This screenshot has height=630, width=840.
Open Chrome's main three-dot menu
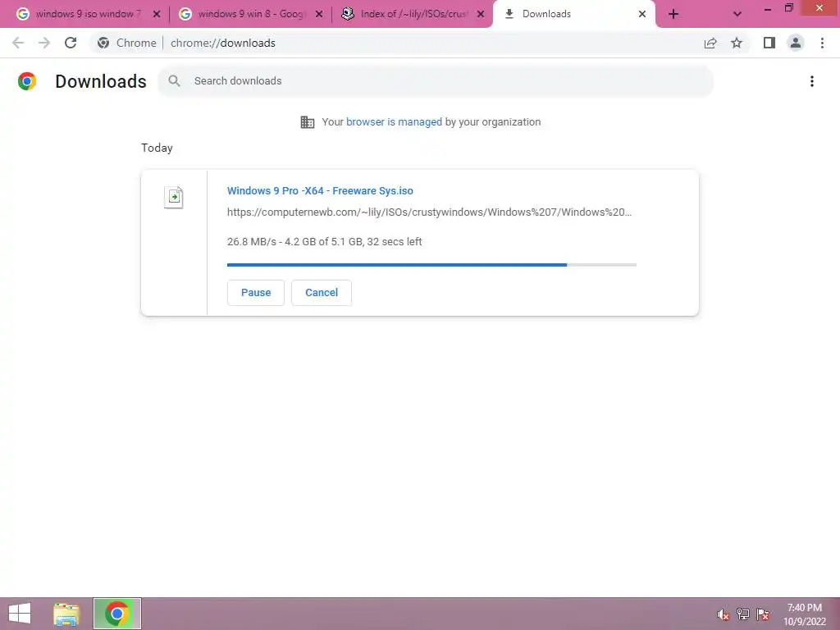point(822,43)
